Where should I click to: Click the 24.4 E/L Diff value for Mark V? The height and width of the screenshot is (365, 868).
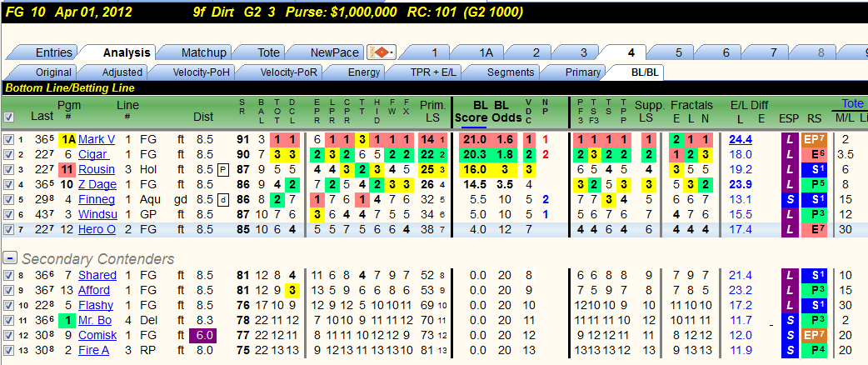click(x=740, y=139)
